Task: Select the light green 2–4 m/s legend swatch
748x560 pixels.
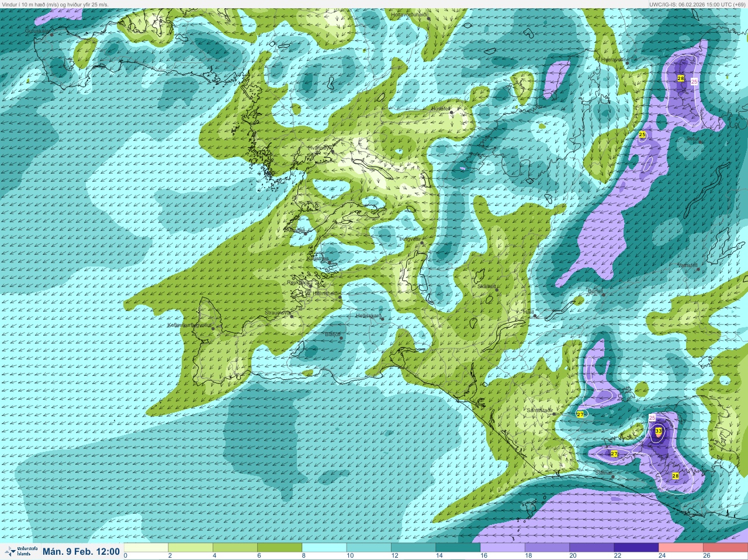Action: [x=192, y=547]
